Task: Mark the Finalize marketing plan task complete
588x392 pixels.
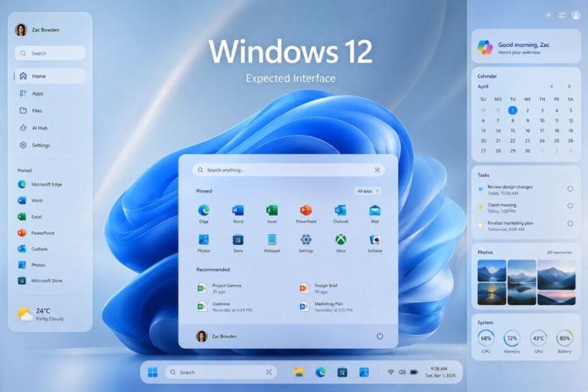Action: coord(570,223)
